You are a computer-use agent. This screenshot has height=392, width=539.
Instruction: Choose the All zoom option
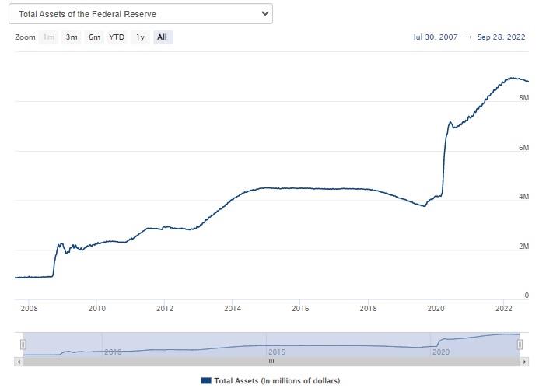click(x=162, y=37)
